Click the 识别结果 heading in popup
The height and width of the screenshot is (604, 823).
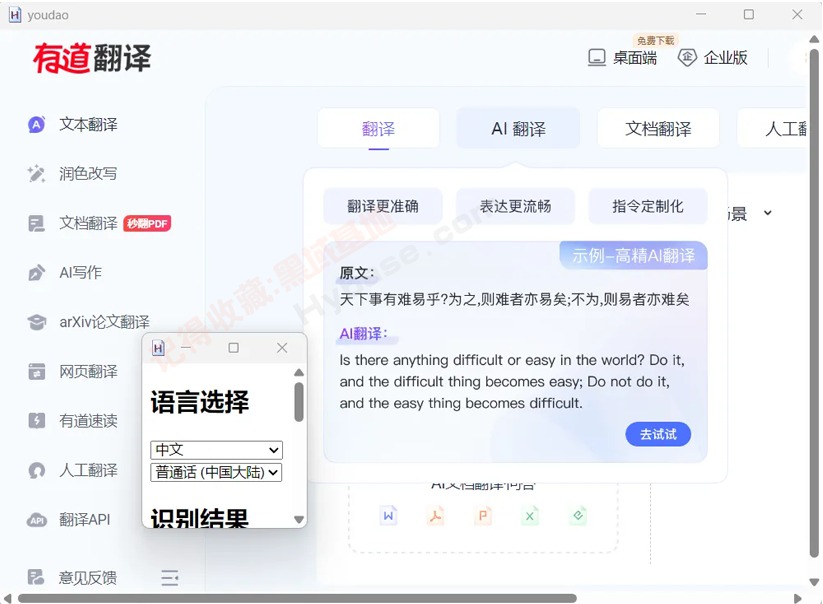click(x=199, y=517)
